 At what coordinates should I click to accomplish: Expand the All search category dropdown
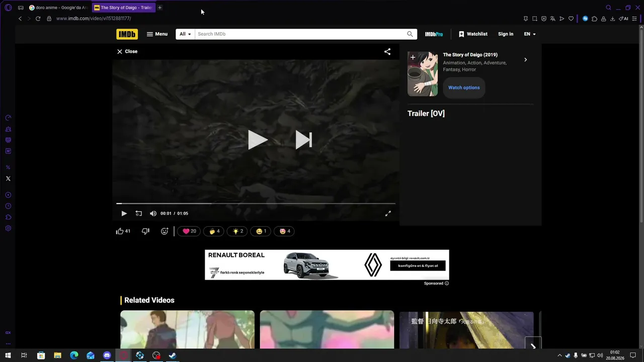(x=185, y=34)
